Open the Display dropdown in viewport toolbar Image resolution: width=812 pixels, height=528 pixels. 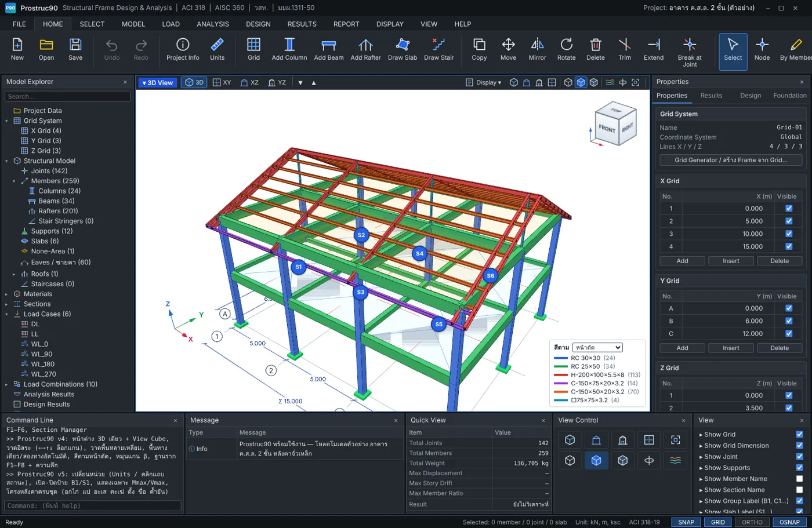[x=484, y=82]
